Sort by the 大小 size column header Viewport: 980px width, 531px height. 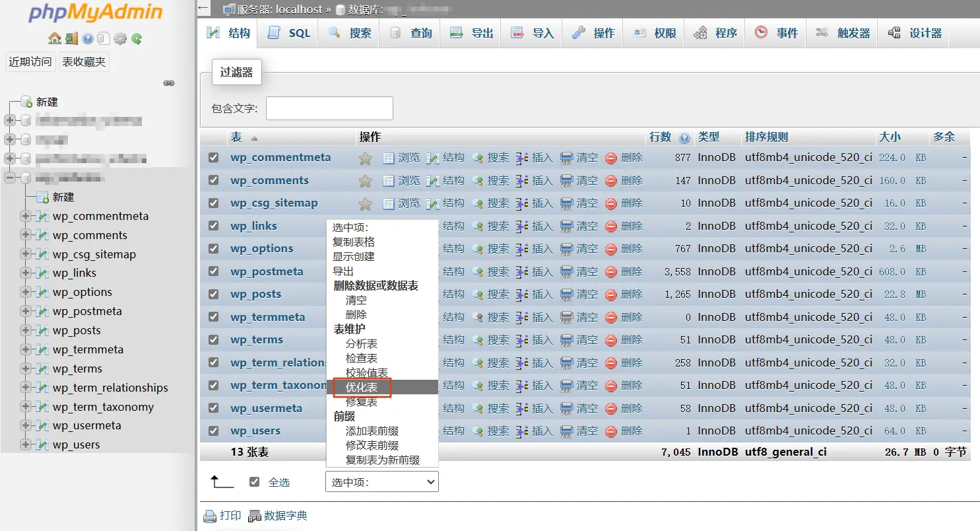[x=890, y=137]
